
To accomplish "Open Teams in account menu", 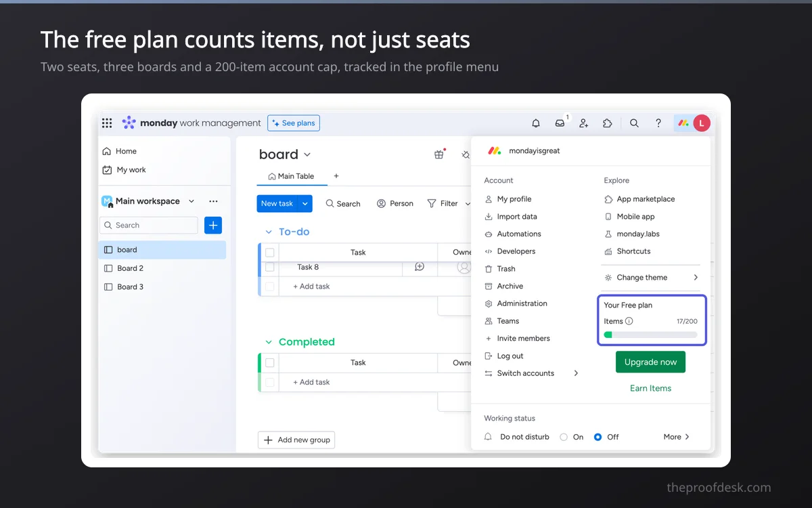I will tap(502, 321).
